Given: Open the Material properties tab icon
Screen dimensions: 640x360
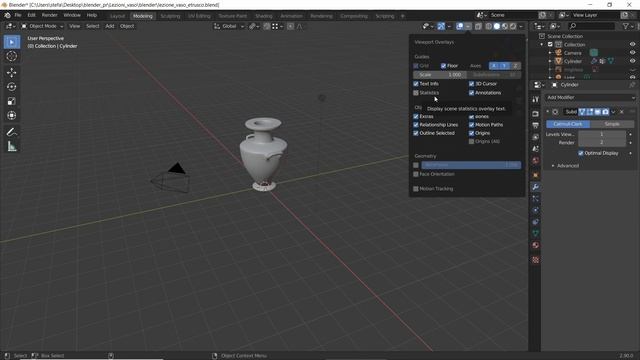Looking at the screenshot, I should tap(536, 245).
